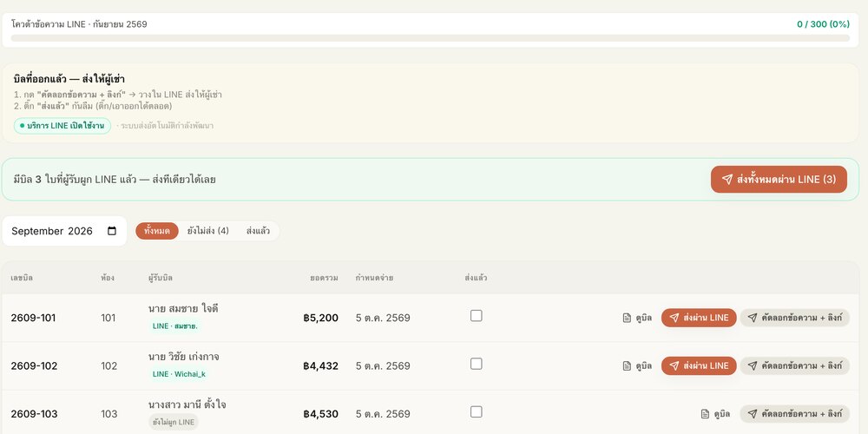The height and width of the screenshot is (434, 868).
Task: Click the LINE · Wichai_k tag
Action: pos(179,374)
